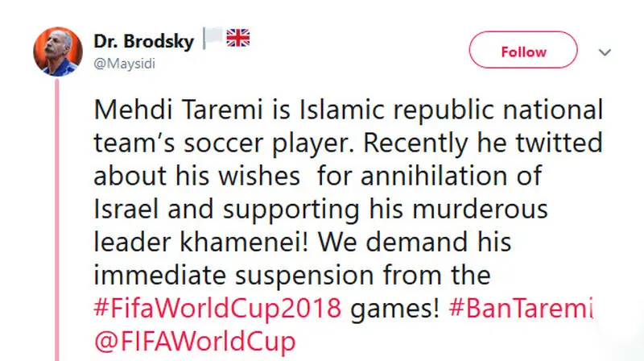Click the word "games!" after the hashtag

point(395,309)
